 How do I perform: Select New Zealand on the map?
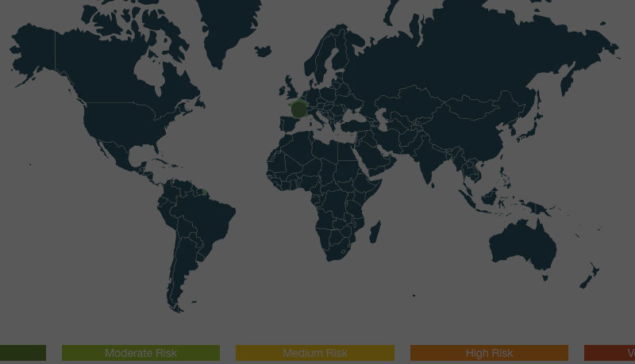589,278
